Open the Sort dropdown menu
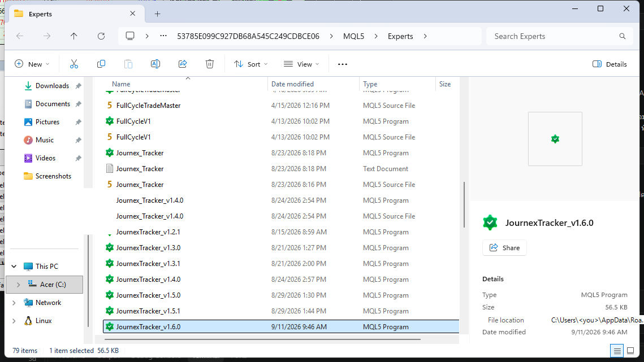 click(x=250, y=64)
